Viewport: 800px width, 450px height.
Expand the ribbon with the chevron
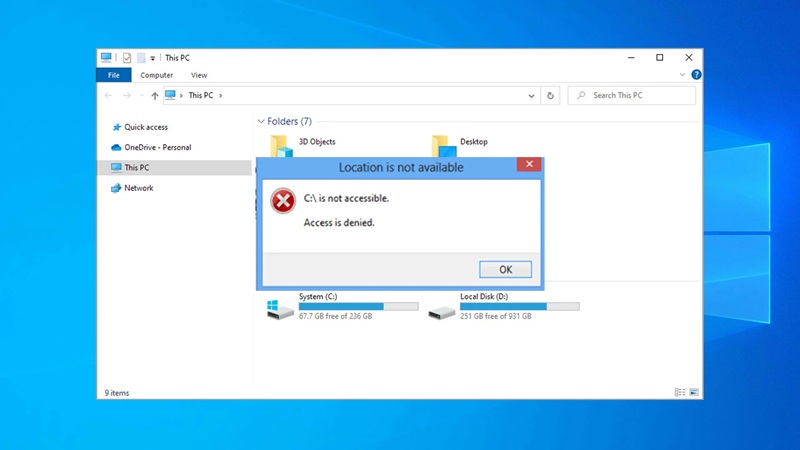point(682,75)
